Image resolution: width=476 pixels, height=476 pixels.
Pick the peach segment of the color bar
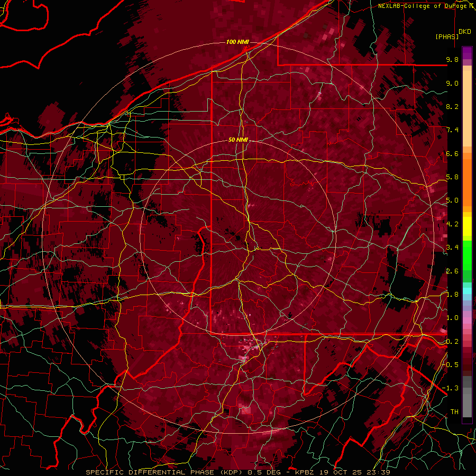tap(467, 108)
